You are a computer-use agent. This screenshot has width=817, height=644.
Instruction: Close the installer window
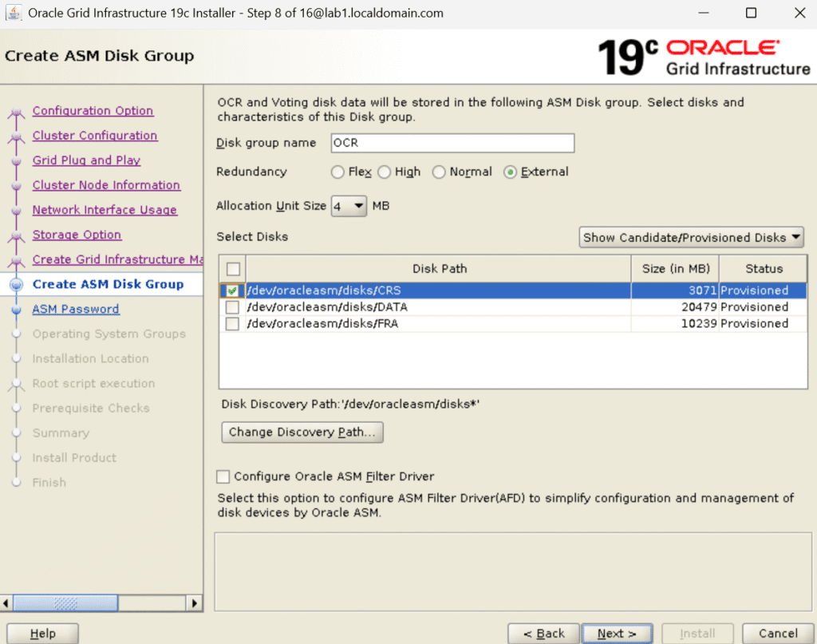point(799,13)
